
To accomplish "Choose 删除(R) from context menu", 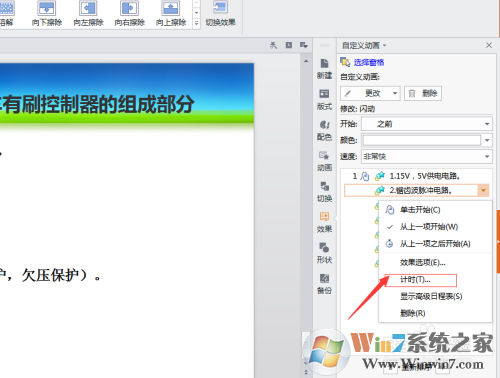I will point(435,313).
